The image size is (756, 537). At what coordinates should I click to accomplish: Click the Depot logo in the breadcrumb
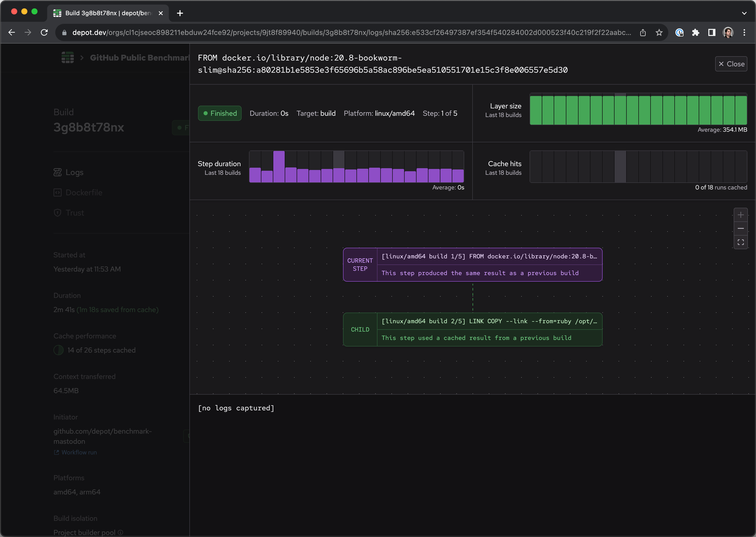tap(67, 57)
